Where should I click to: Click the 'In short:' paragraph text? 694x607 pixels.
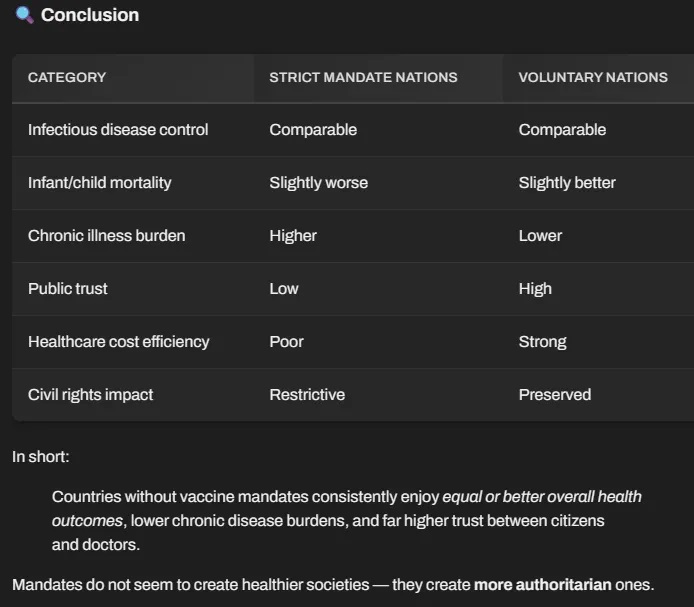41,457
